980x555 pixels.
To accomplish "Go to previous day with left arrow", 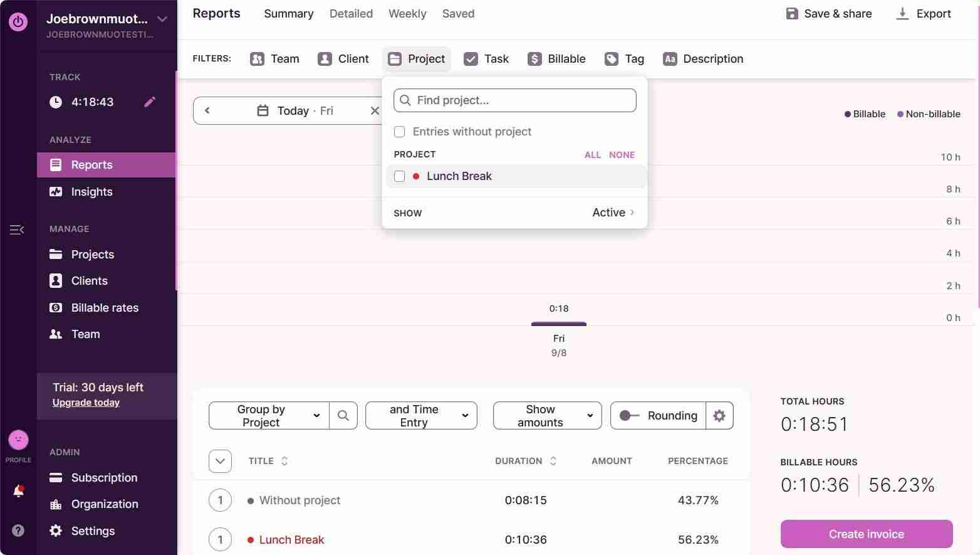I will [x=207, y=111].
